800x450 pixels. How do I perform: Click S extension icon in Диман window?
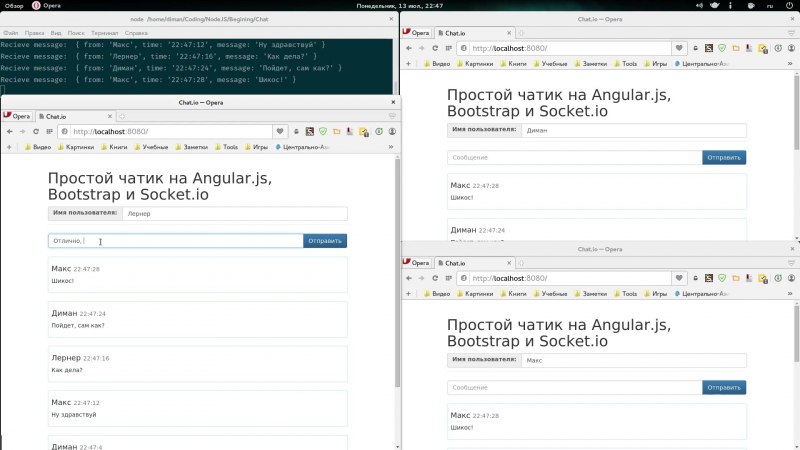(x=709, y=48)
